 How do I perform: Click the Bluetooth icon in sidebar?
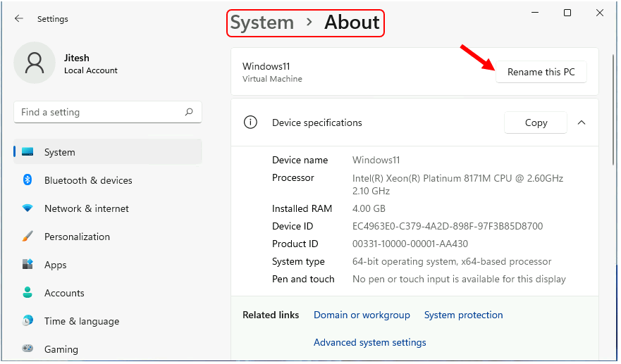(27, 180)
